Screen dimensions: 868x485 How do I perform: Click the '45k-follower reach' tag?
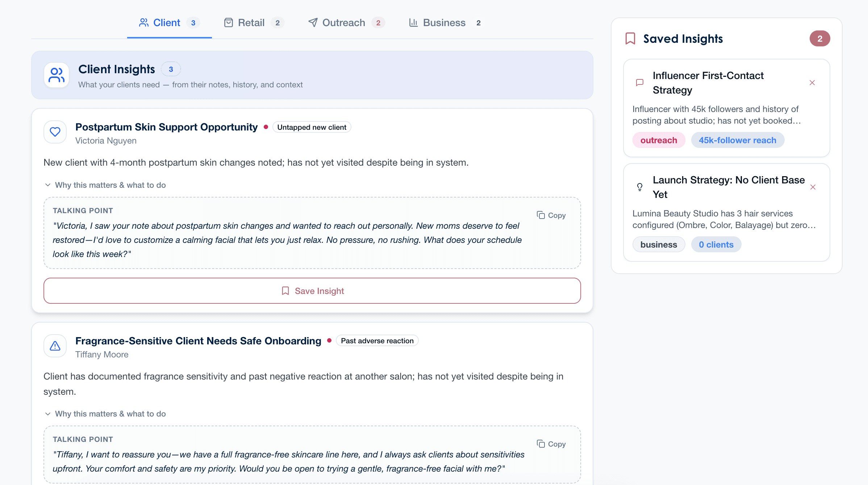click(x=738, y=140)
